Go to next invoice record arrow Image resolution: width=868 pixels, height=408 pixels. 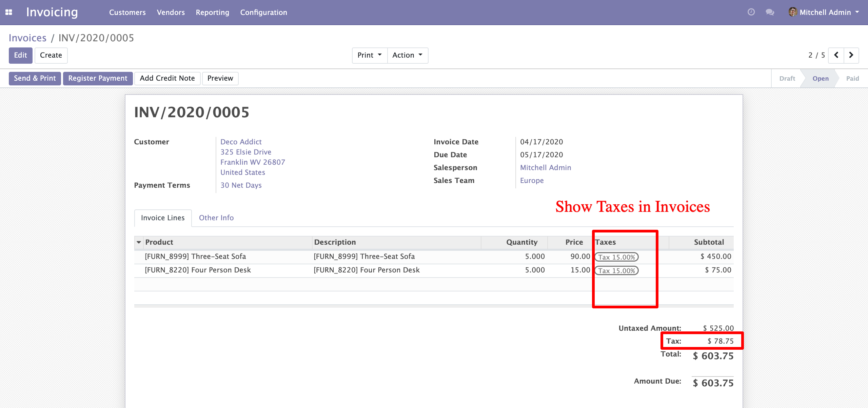coord(851,55)
